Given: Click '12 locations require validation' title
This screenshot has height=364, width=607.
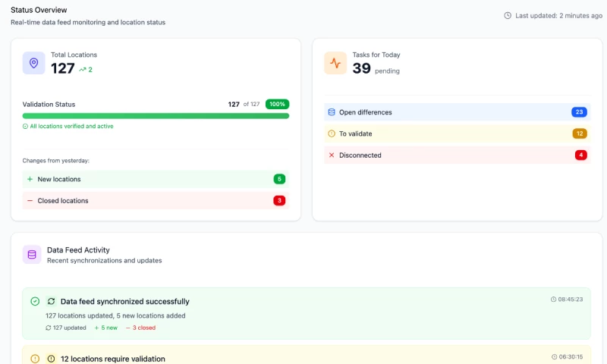Looking at the screenshot, I should pyautogui.click(x=112, y=359).
